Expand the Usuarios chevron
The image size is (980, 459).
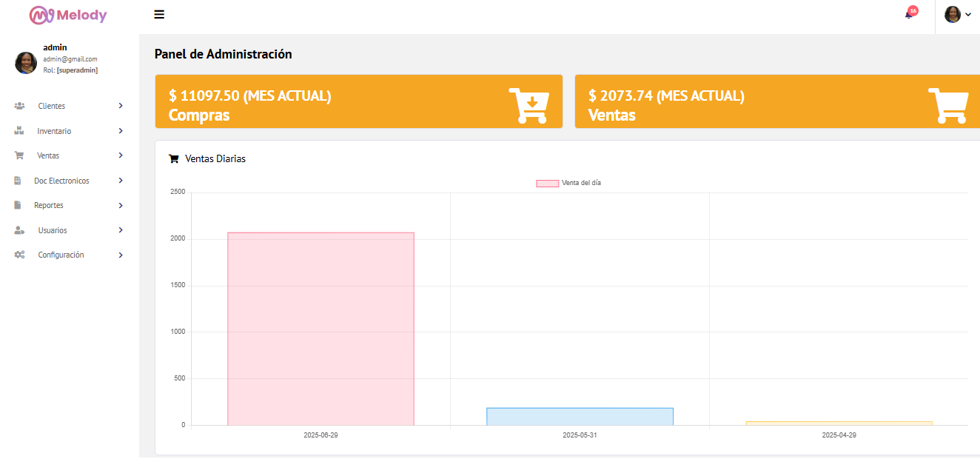pos(121,230)
